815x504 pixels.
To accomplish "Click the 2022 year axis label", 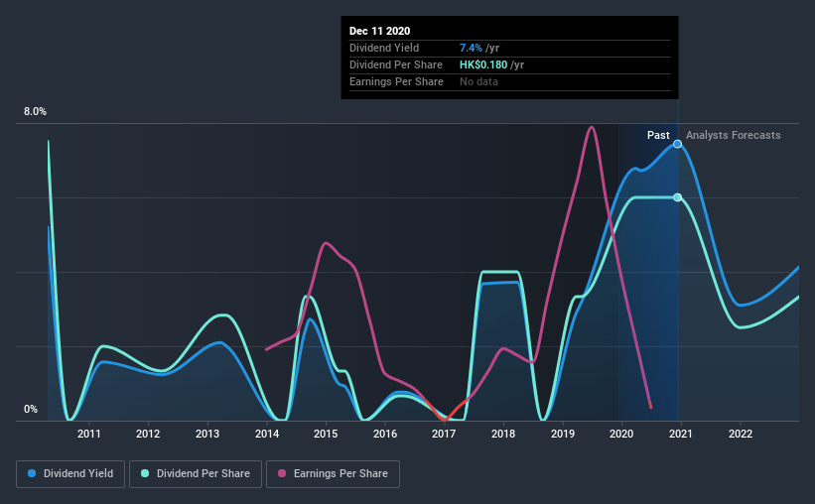I will point(741,434).
